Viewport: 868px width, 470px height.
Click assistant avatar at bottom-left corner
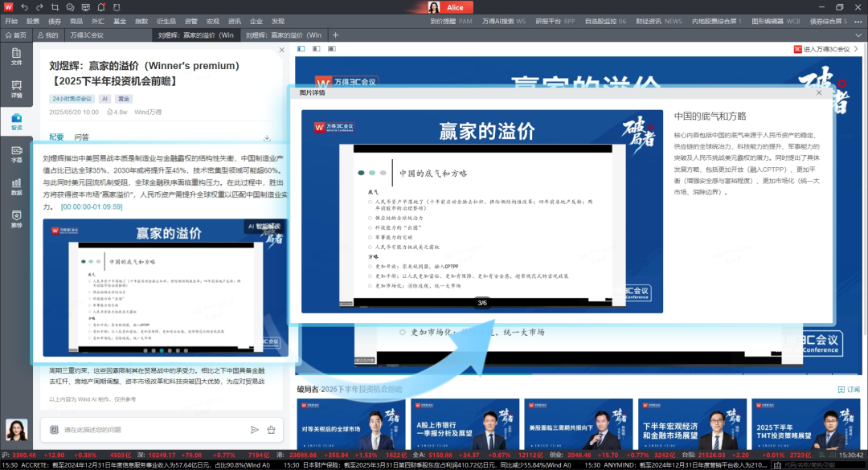(x=17, y=430)
